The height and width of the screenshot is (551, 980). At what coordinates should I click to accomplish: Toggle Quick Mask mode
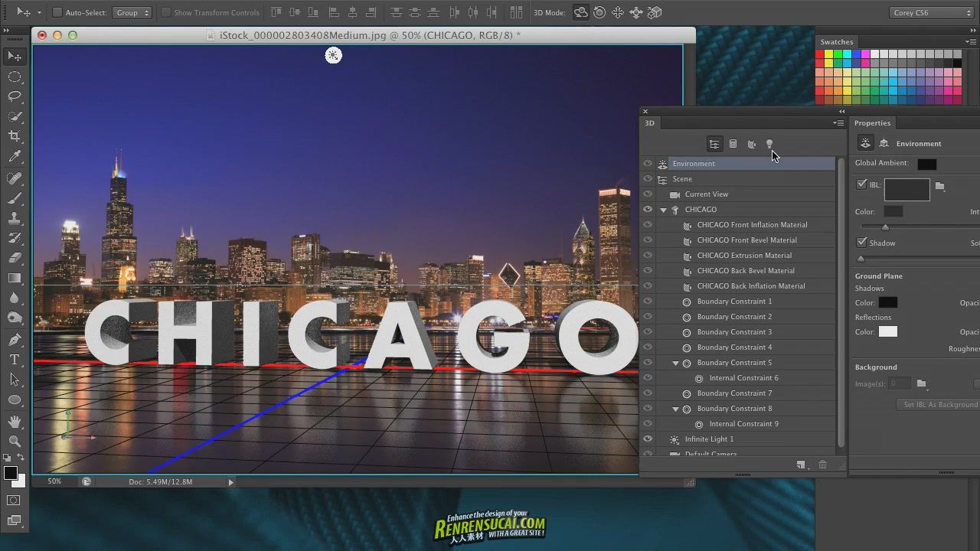pyautogui.click(x=14, y=500)
